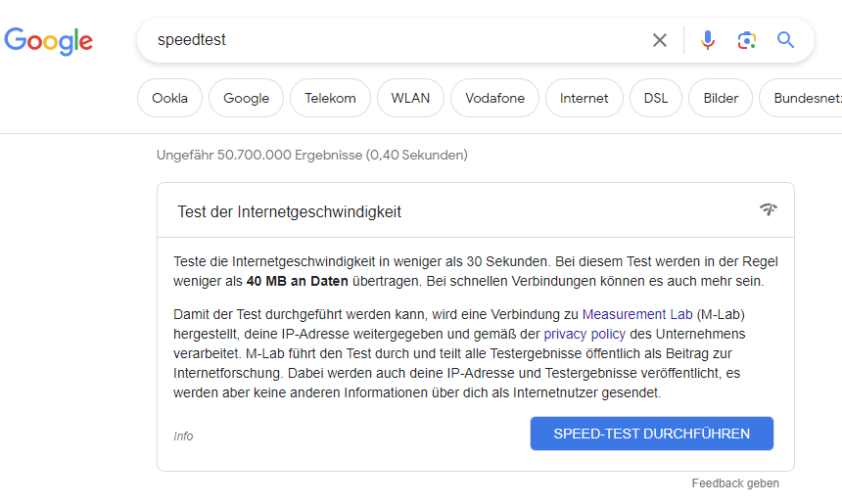Select the WLAN filter chip

pos(410,98)
